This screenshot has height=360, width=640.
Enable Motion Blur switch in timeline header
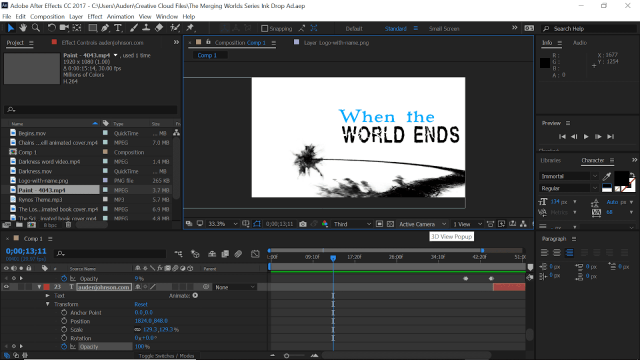click(x=238, y=254)
